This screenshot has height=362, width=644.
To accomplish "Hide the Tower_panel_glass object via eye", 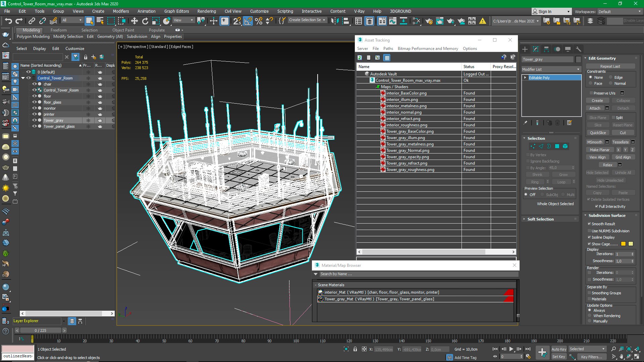I will tap(34, 126).
